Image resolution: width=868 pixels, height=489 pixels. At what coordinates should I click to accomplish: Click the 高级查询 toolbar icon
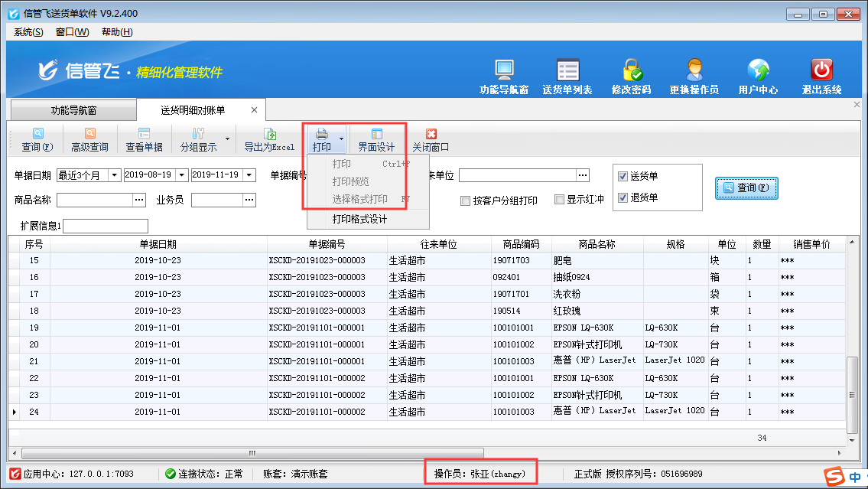[89, 135]
